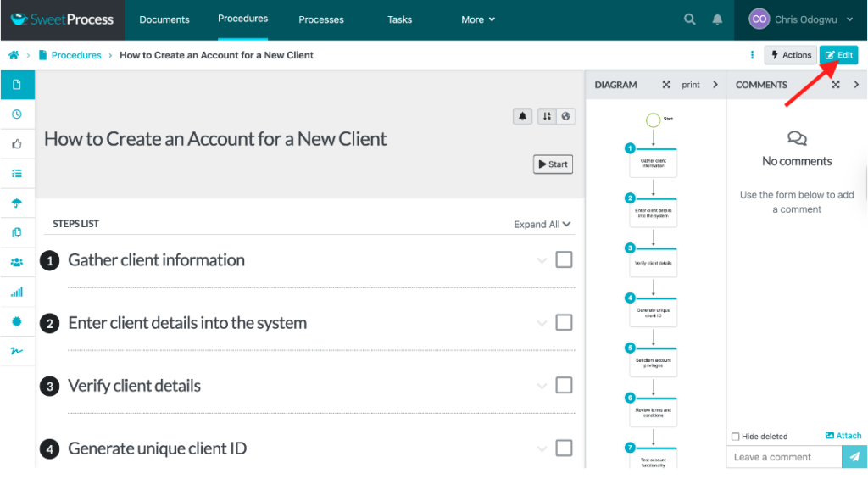The image size is (868, 479).
Task: Expand the Comments panel to fullscreen
Action: pyautogui.click(x=835, y=85)
